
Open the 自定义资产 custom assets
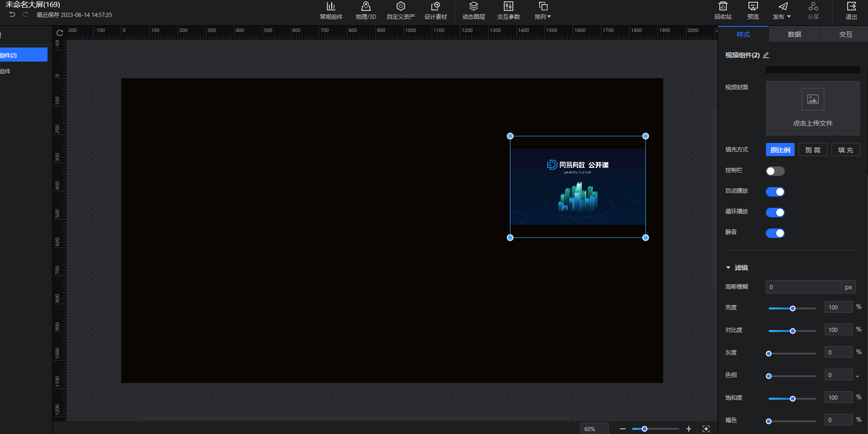tap(400, 7)
